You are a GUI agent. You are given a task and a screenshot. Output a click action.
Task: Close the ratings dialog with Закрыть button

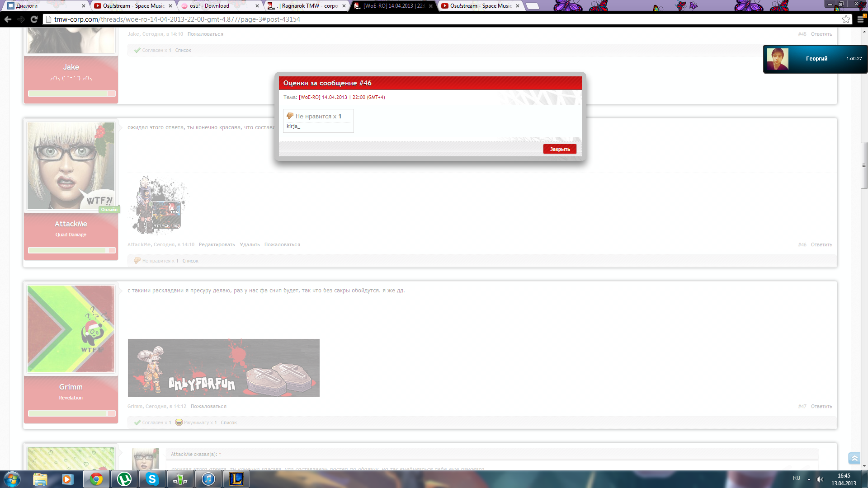point(560,149)
